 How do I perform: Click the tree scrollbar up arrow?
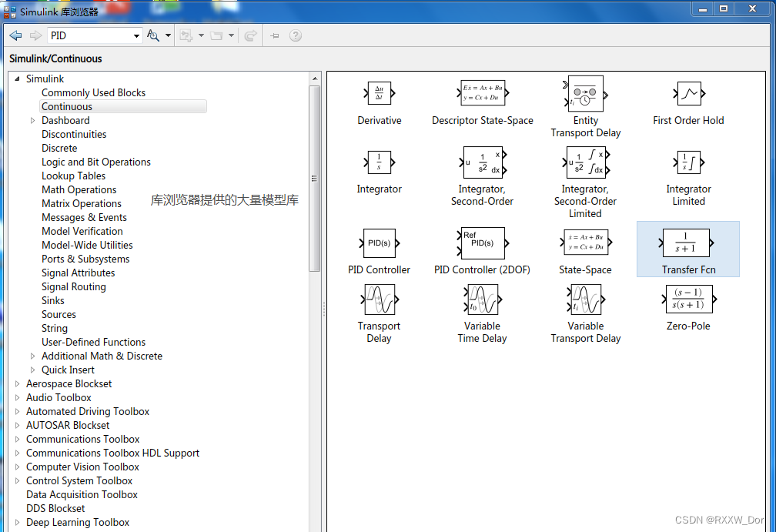(x=315, y=79)
